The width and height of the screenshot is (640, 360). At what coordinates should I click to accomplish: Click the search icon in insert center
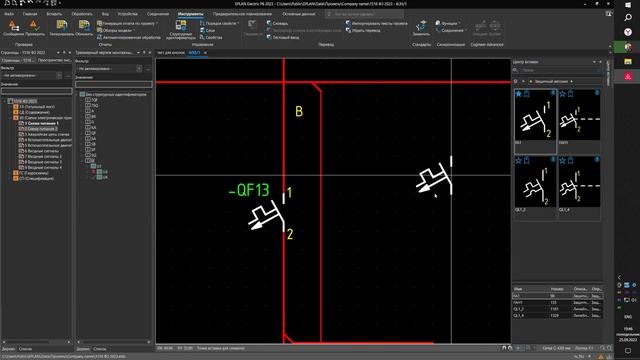516,70
